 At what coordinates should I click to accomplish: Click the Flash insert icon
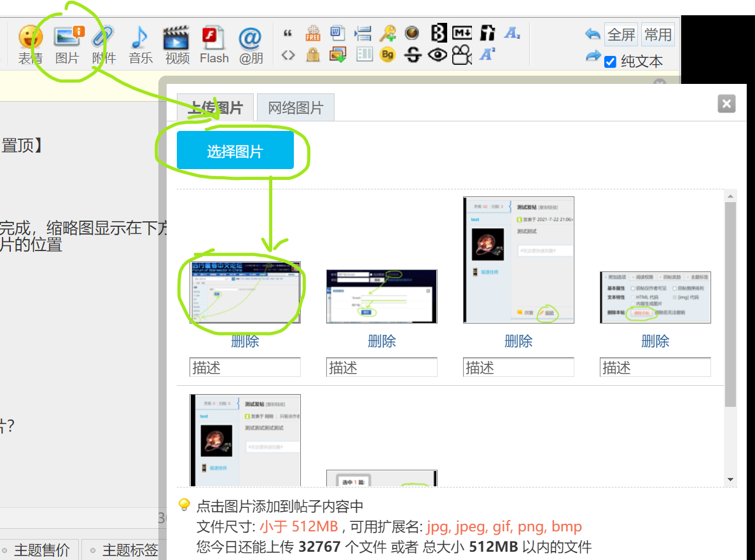[214, 38]
